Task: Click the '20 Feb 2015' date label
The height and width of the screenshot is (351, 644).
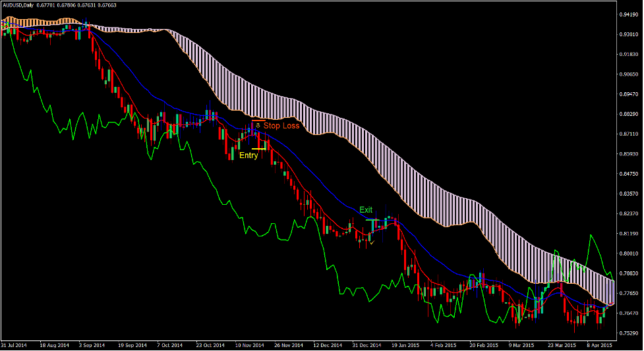Action: (x=483, y=345)
